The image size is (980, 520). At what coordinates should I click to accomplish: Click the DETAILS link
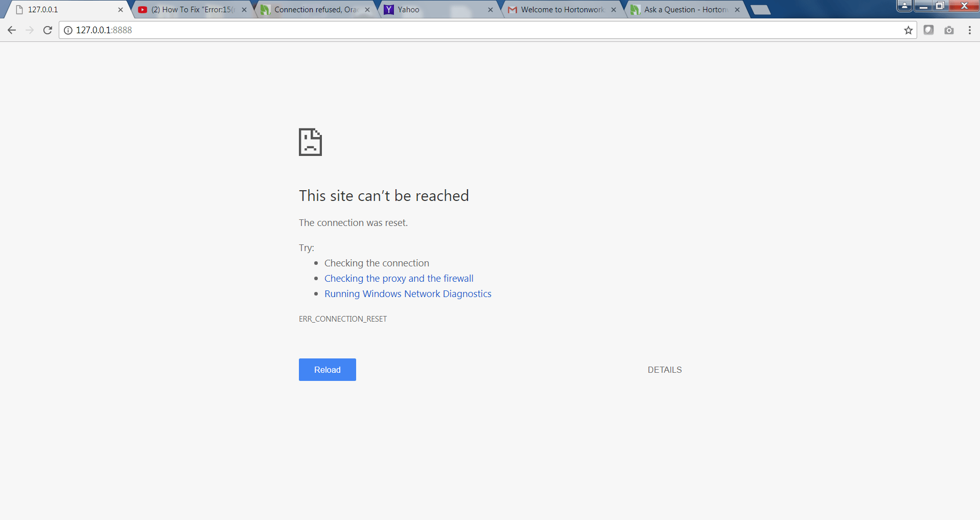pos(664,369)
